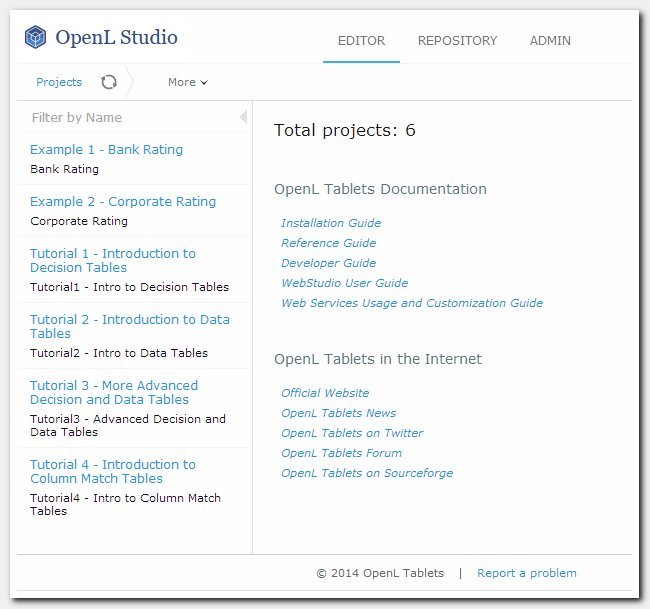Collapse the project list with the triangle arrow

[x=244, y=117]
